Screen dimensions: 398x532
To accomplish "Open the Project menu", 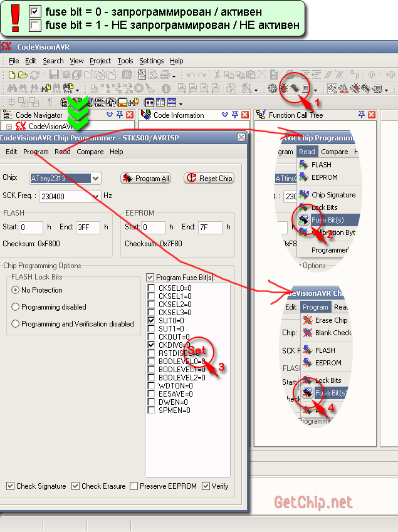I will [x=100, y=61].
